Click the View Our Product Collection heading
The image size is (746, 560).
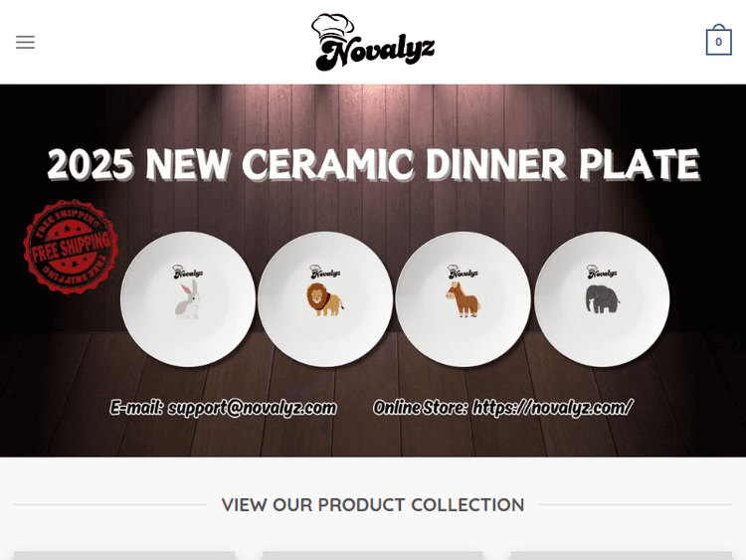pyautogui.click(x=373, y=505)
